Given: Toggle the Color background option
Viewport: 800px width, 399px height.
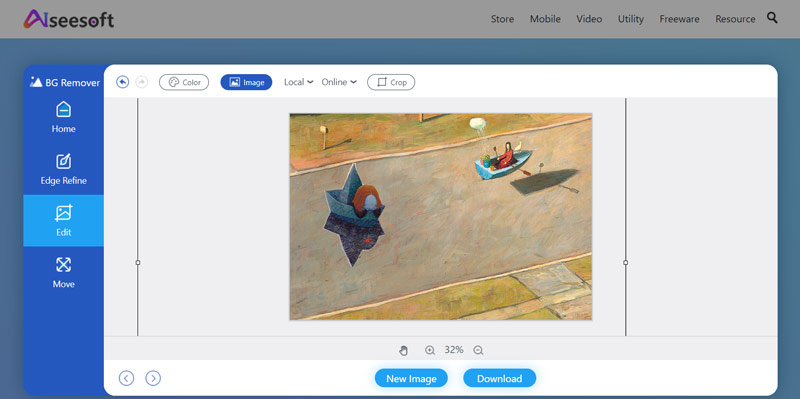Looking at the screenshot, I should point(184,82).
